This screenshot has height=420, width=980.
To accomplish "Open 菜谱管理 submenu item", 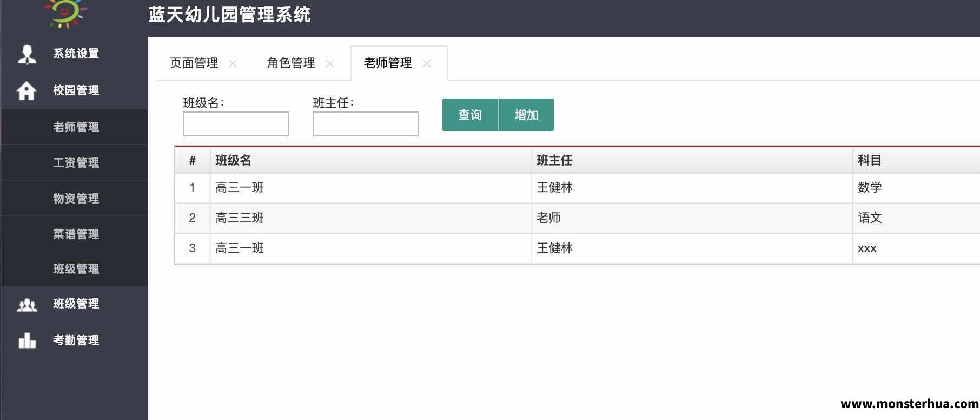I will pyautogui.click(x=75, y=234).
